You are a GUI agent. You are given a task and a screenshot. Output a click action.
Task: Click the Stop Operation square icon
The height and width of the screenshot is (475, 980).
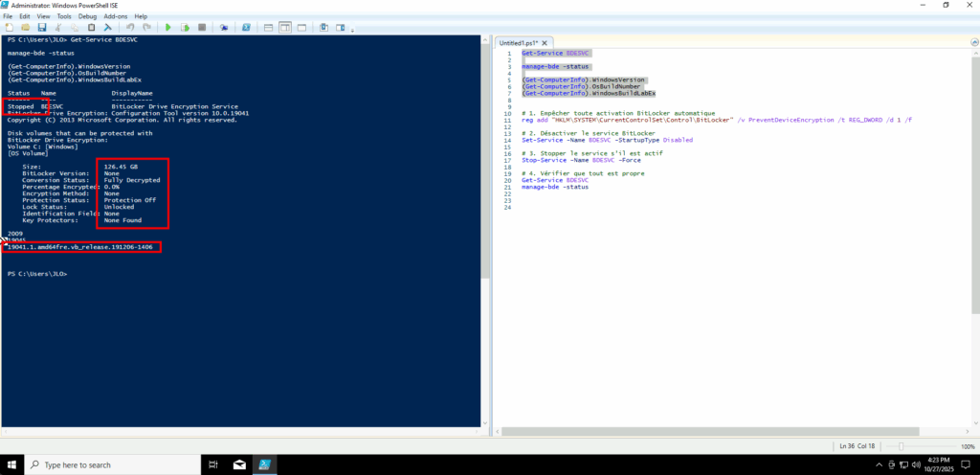[x=200, y=27]
